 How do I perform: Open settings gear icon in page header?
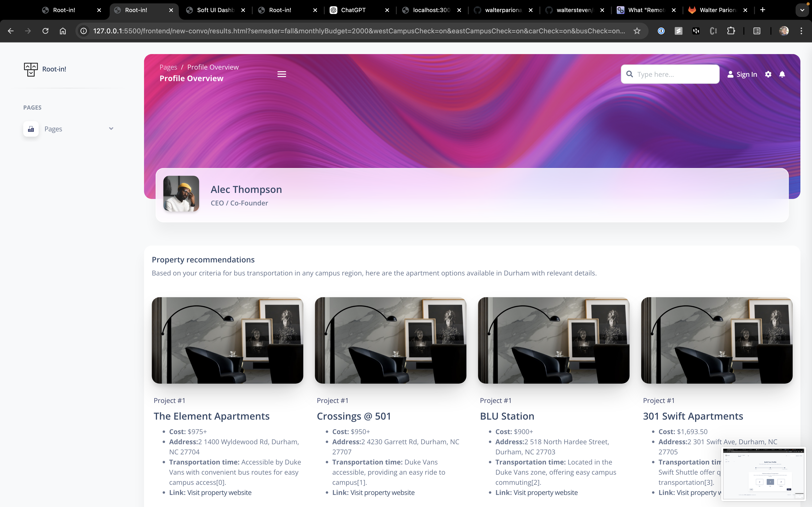coord(768,74)
